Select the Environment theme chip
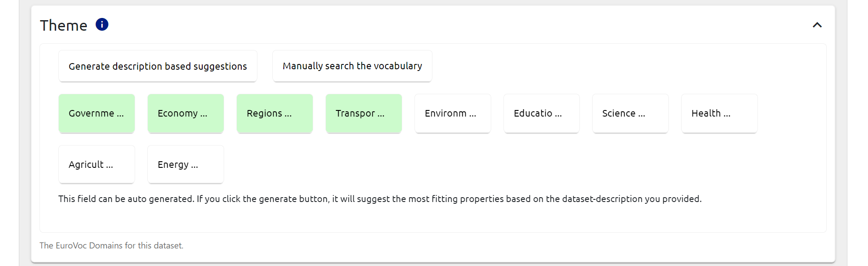Viewport: 868px width, 266px height. (453, 113)
